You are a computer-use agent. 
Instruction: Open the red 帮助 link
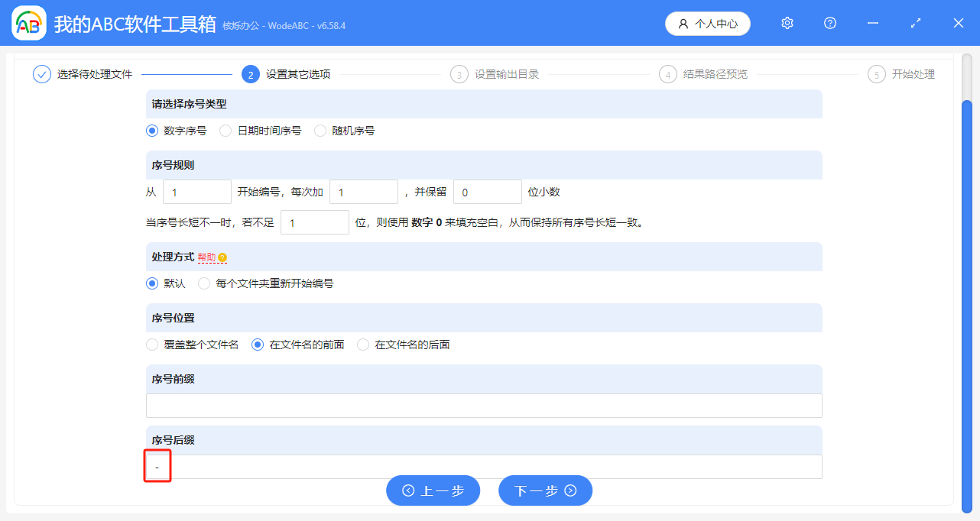point(206,257)
